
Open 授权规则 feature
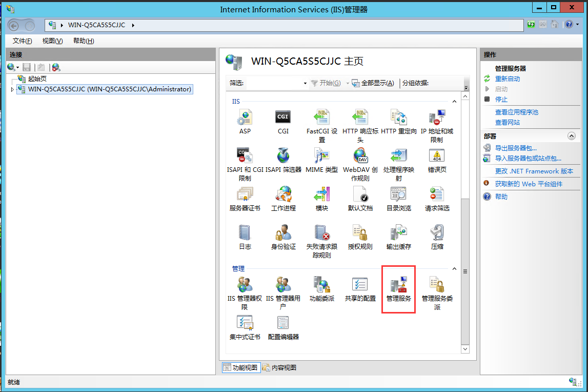point(360,237)
